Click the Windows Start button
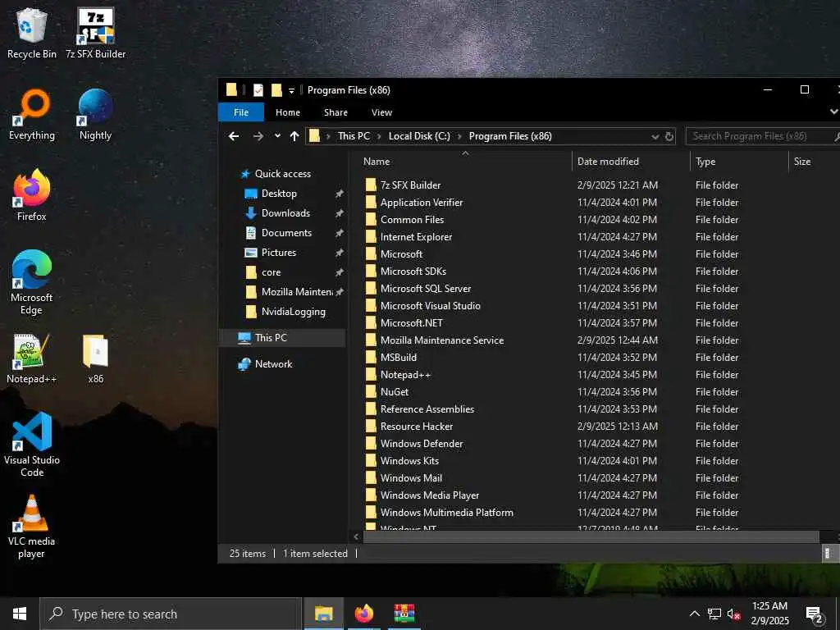 point(20,614)
